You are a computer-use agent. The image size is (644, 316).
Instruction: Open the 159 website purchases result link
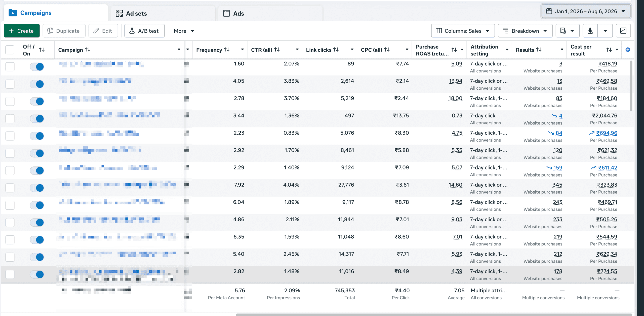tap(558, 168)
